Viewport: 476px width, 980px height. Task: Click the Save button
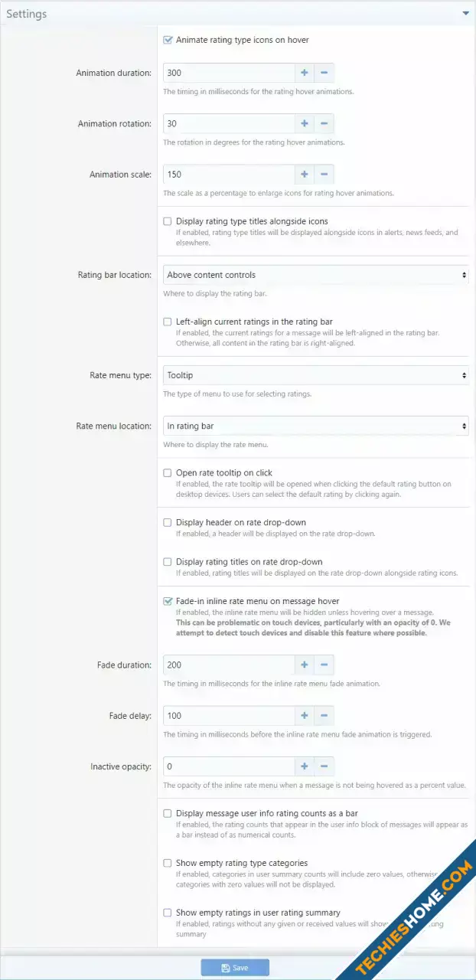[x=235, y=968]
